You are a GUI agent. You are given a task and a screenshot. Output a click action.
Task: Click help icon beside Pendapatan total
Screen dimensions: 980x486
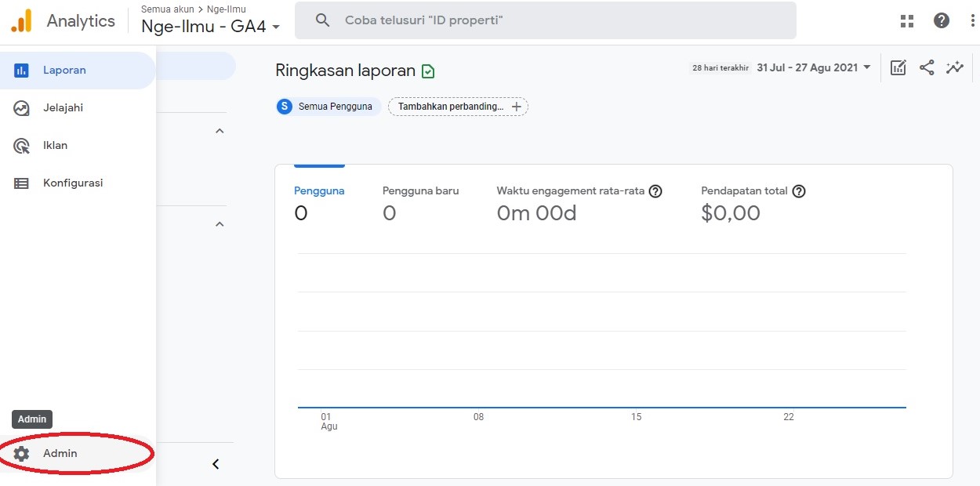[799, 191]
